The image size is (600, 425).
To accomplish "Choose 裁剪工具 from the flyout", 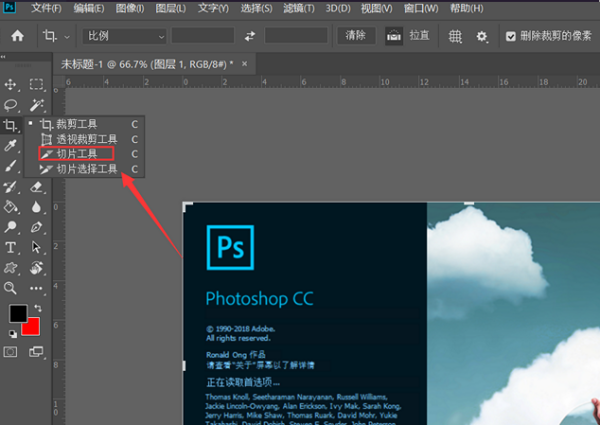I will pyautogui.click(x=85, y=124).
